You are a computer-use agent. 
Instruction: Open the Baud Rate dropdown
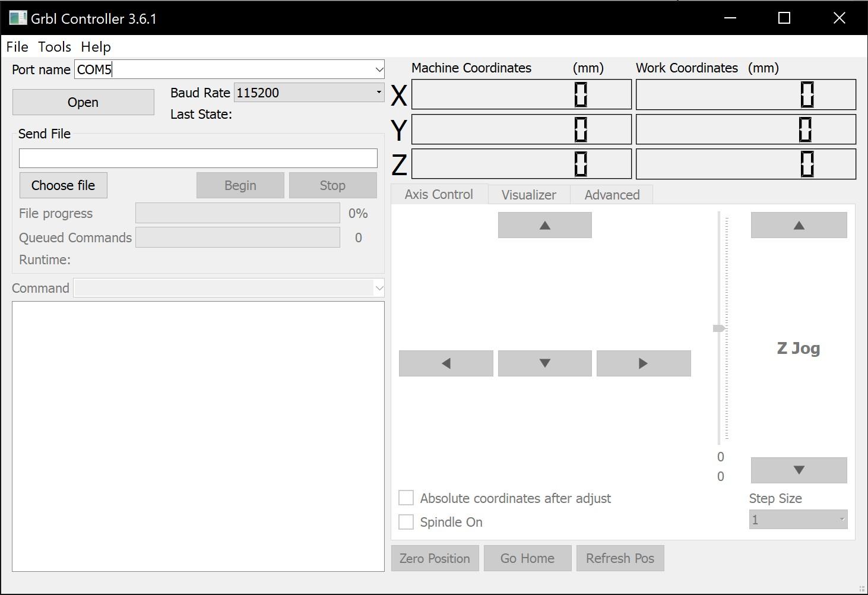pyautogui.click(x=378, y=92)
